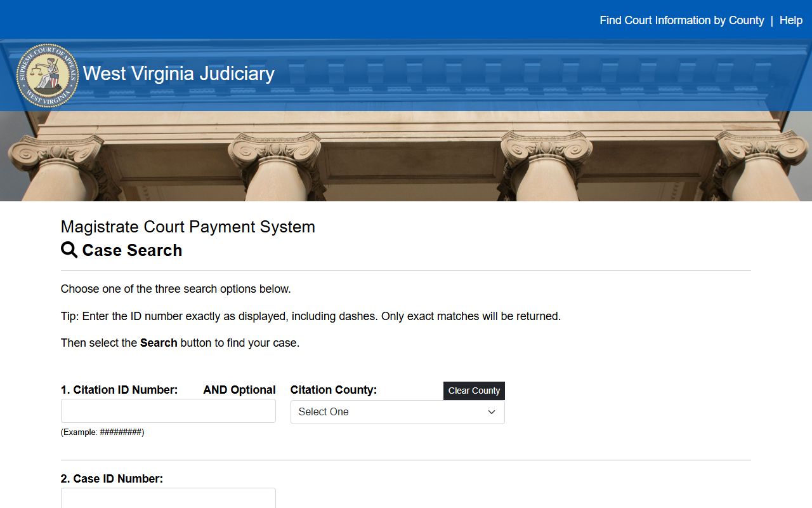
Task: Click the West Virginia Judiciary title
Action: click(x=179, y=74)
